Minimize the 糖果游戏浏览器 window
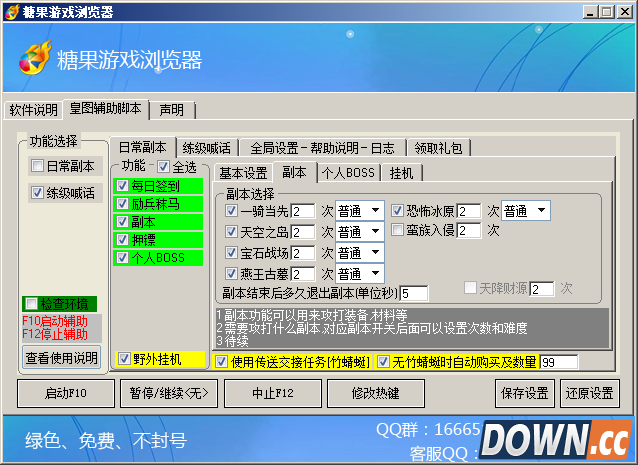This screenshot has height=465, width=638. (590, 12)
